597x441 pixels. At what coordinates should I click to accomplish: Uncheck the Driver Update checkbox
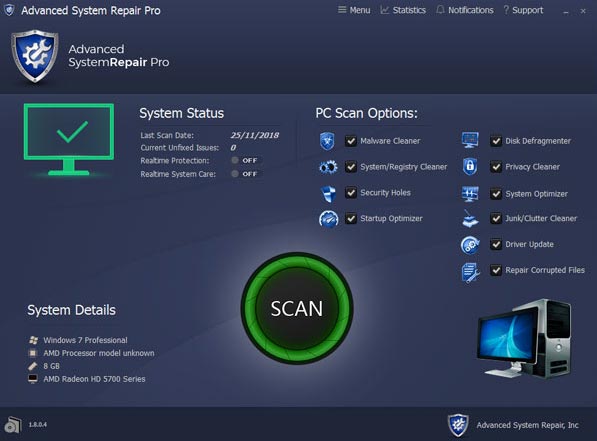tap(496, 244)
